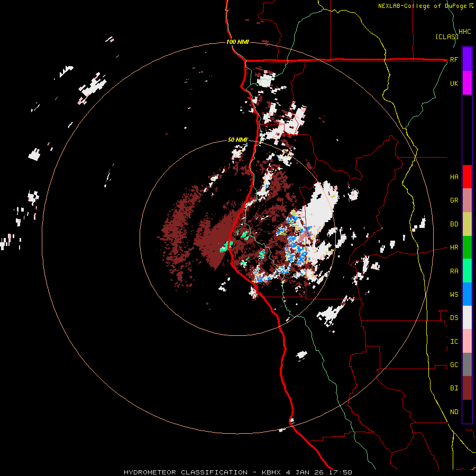Click the DS white legend swatch
The width and height of the screenshot is (476, 476).
[x=467, y=317]
